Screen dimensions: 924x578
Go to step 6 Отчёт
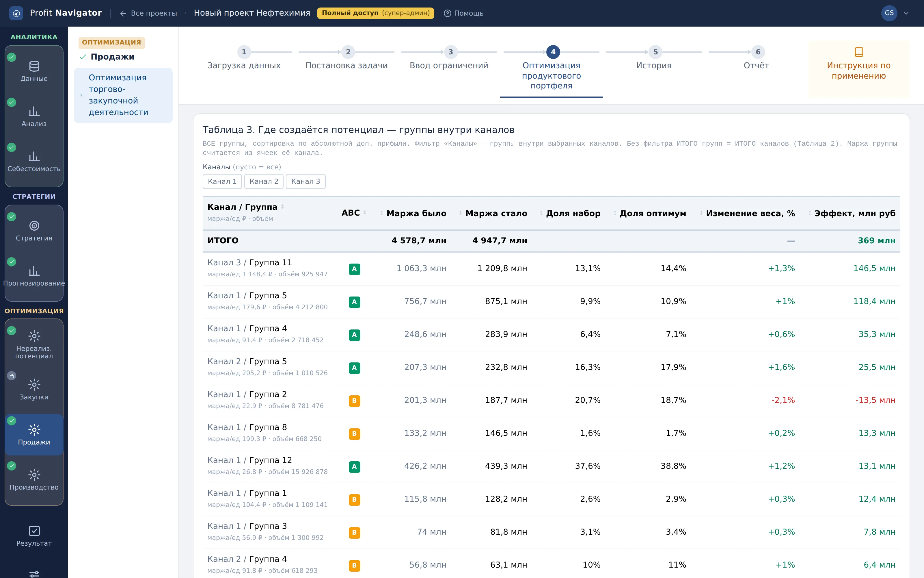click(x=757, y=58)
